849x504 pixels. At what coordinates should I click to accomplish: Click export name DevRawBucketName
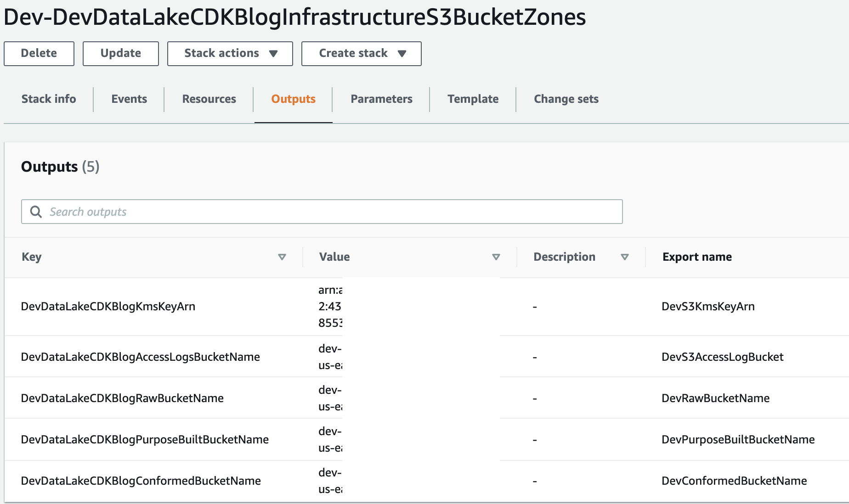point(715,398)
